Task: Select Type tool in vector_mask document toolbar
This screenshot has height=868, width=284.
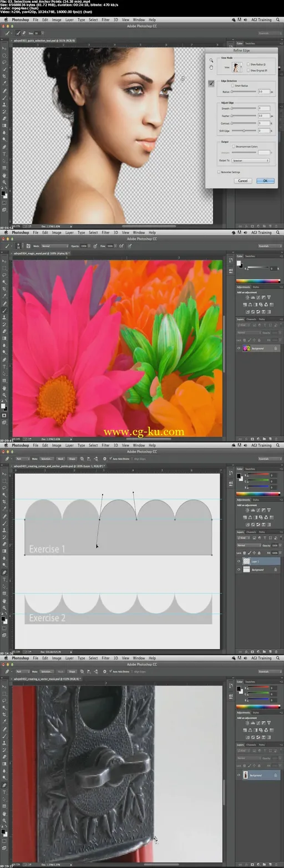Action: (4, 792)
